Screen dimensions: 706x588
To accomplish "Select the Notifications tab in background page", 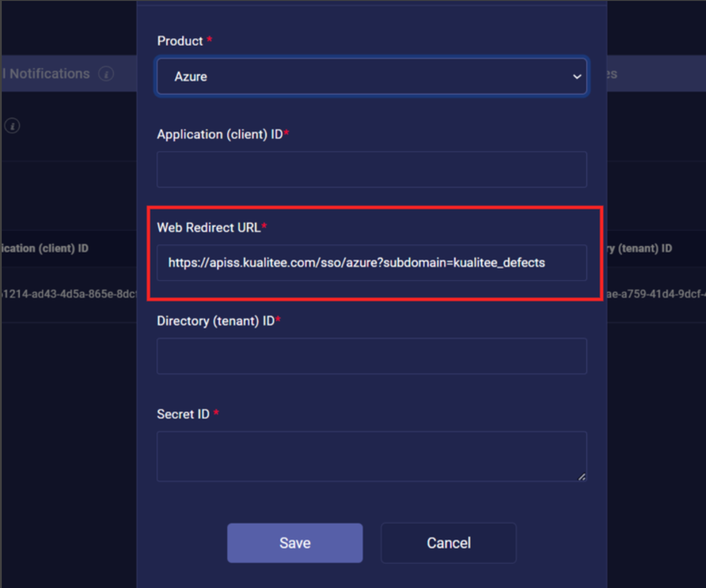I will tap(48, 73).
